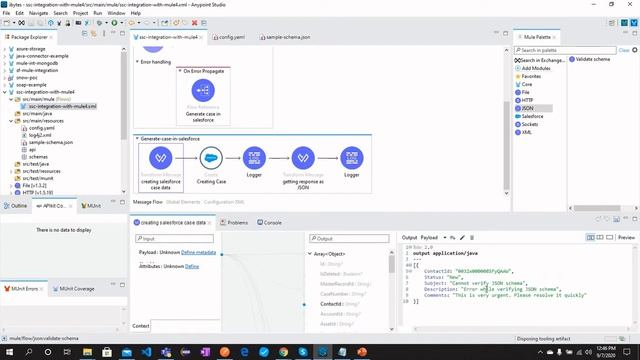Collapse the On Error Propagate scope
640x360 pixels.
tap(180, 71)
